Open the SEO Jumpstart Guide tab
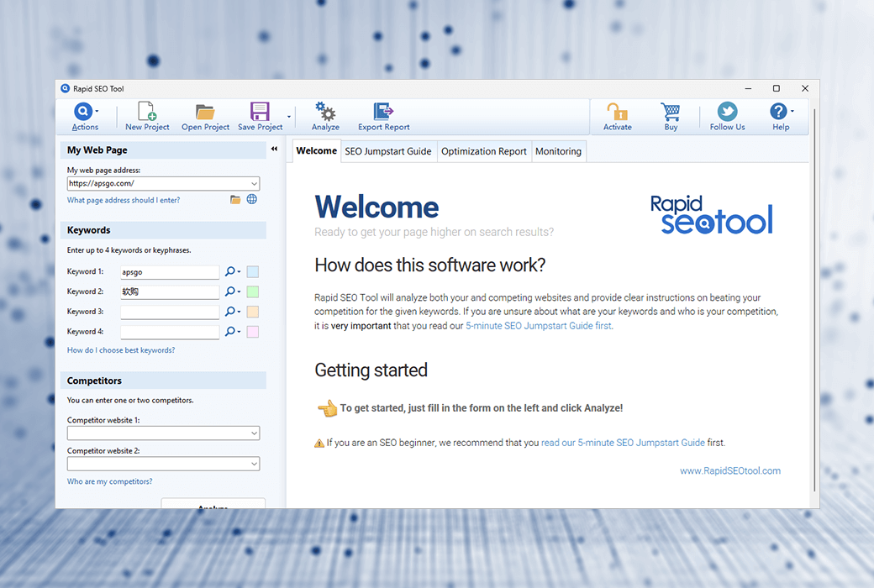 [x=388, y=151]
